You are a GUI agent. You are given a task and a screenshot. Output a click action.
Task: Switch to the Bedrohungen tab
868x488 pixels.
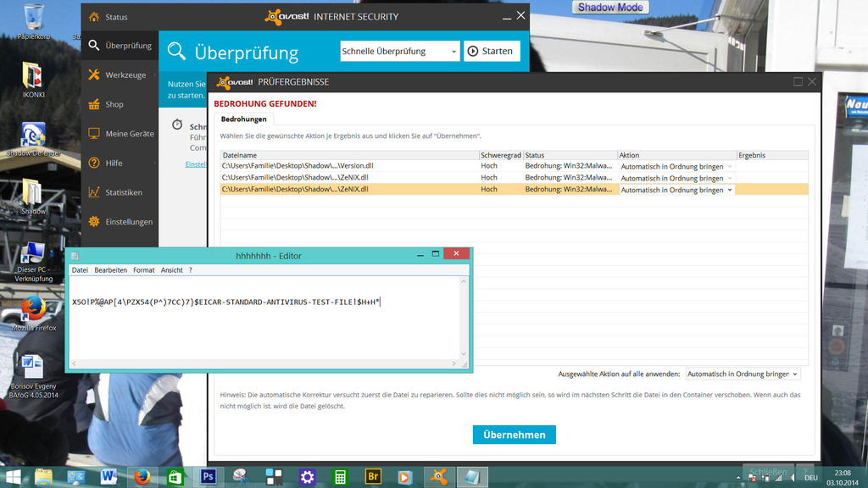tap(243, 119)
